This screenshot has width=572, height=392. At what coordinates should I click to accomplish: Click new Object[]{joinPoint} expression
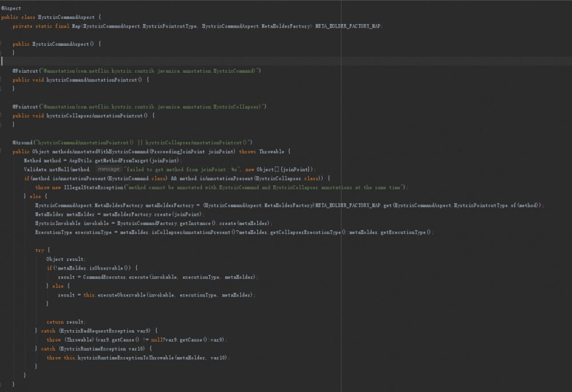tap(279, 170)
